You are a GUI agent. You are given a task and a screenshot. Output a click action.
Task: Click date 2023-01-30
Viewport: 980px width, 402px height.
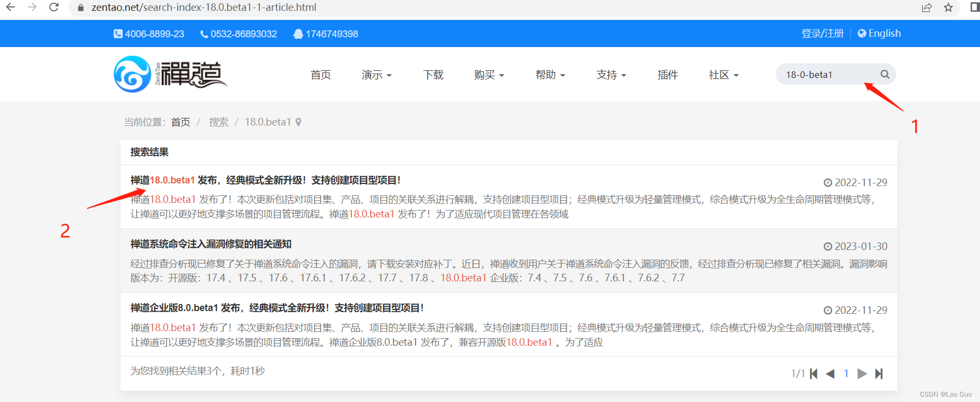click(x=861, y=246)
